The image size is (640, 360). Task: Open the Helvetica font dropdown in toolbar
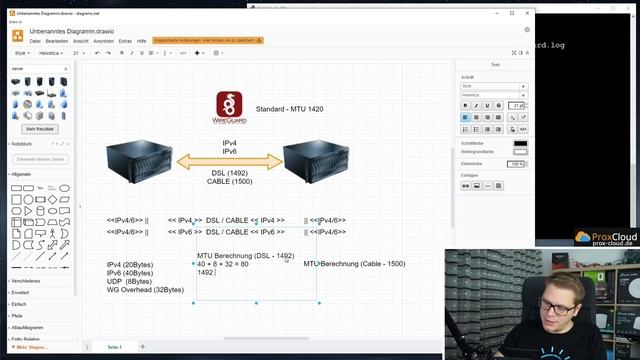tap(51, 53)
